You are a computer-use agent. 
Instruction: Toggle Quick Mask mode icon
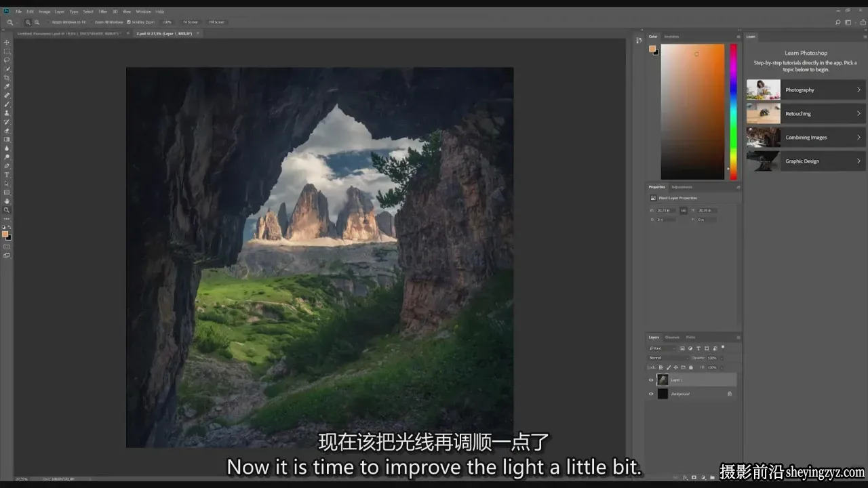pos(7,246)
